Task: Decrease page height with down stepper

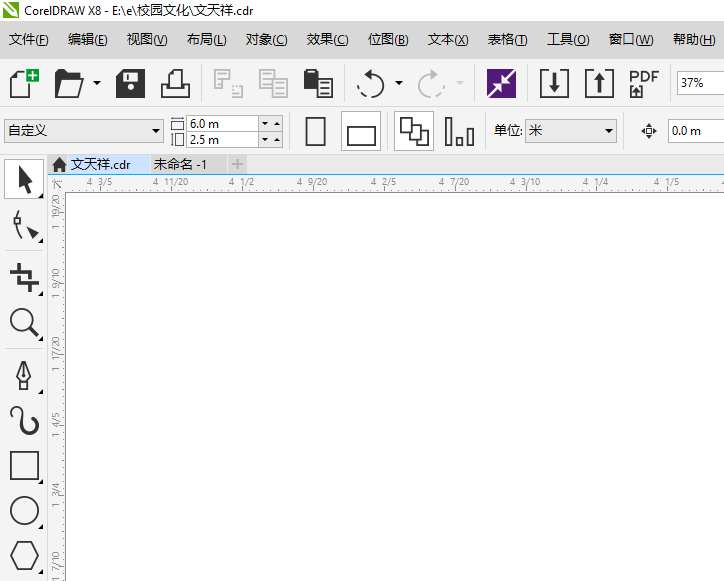Action: click(265, 139)
